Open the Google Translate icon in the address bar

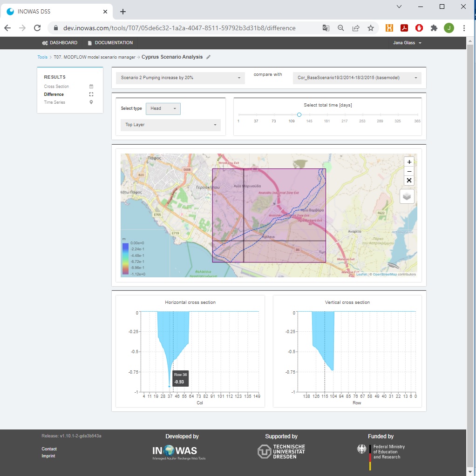(326, 28)
